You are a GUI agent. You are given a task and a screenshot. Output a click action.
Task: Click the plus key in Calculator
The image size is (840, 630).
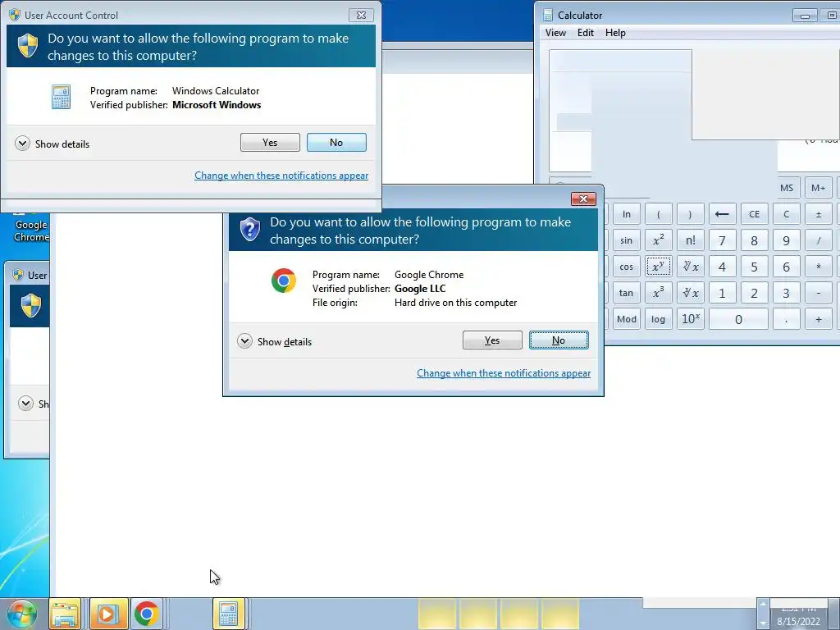pyautogui.click(x=819, y=319)
